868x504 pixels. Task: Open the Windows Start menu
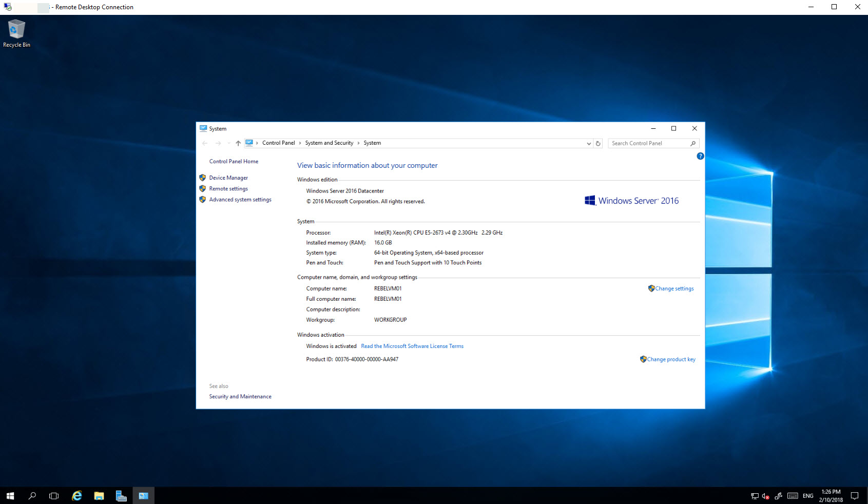pos(10,496)
